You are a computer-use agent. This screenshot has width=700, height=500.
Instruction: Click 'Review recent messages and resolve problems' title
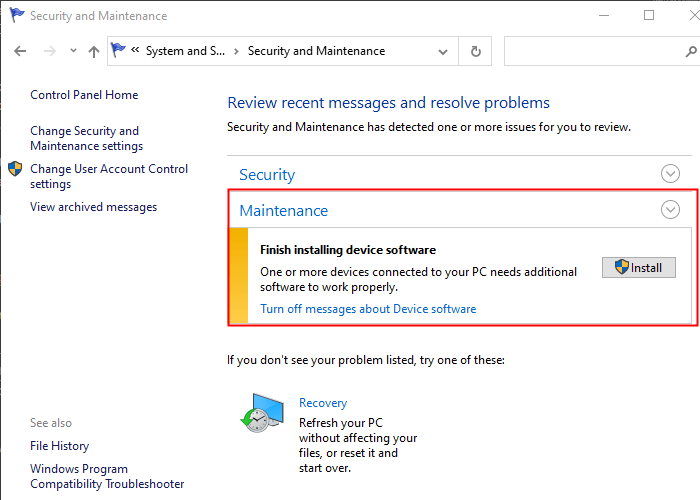point(388,103)
